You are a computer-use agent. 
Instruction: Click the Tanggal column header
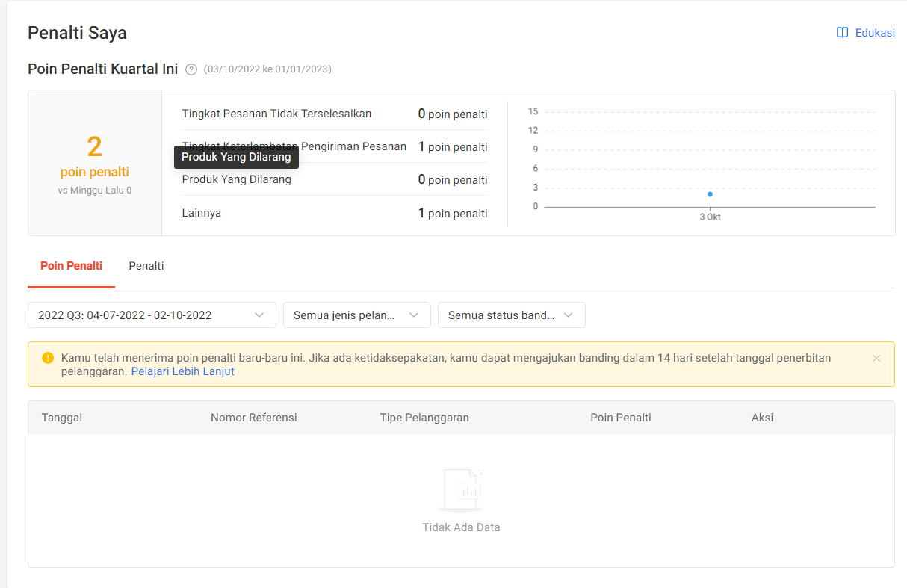[x=62, y=418]
